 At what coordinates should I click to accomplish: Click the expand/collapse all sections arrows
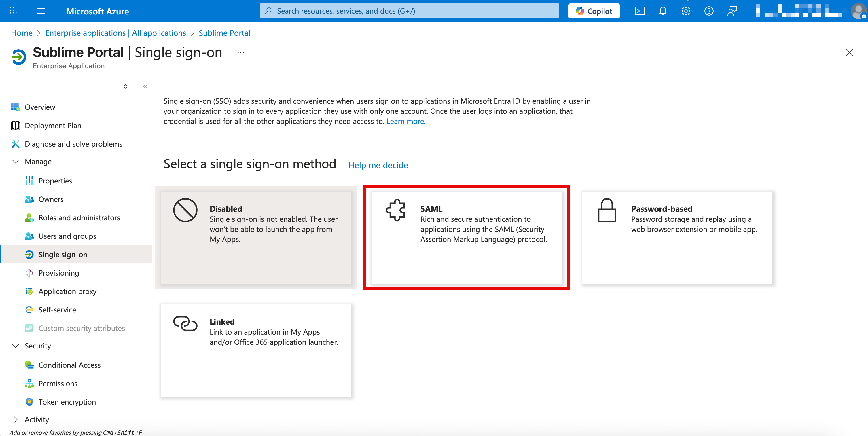click(125, 86)
